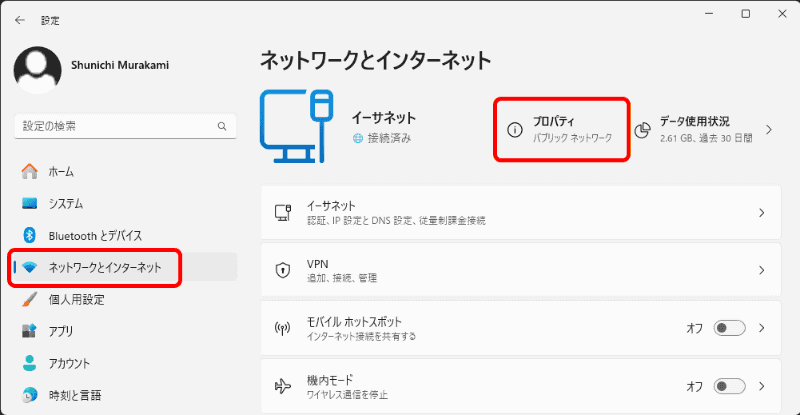Open VPN 追加、接続、管理 row

pyautogui.click(x=521, y=270)
